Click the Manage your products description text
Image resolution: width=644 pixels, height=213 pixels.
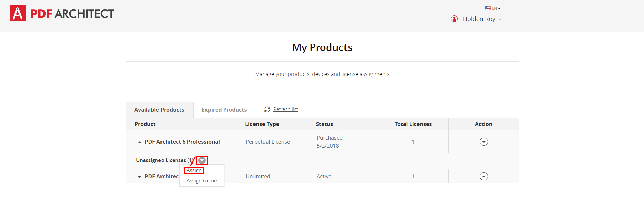click(x=322, y=74)
